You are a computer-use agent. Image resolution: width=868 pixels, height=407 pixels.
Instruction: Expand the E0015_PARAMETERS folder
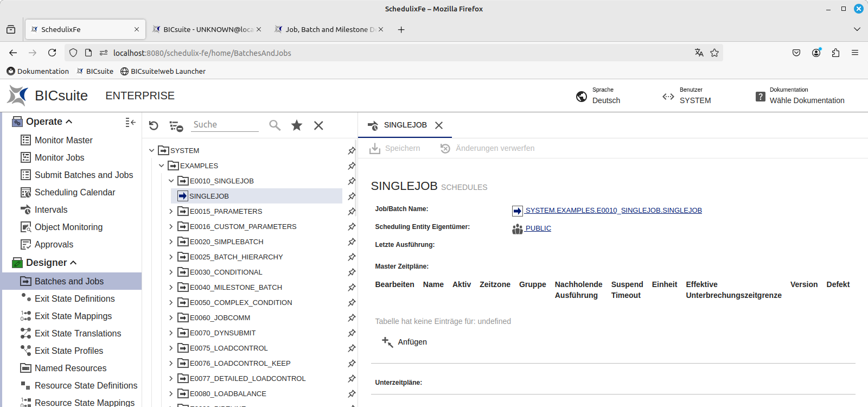[171, 212]
